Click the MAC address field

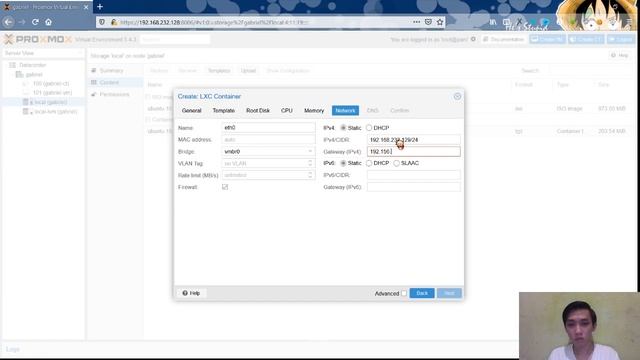pyautogui.click(x=268, y=140)
